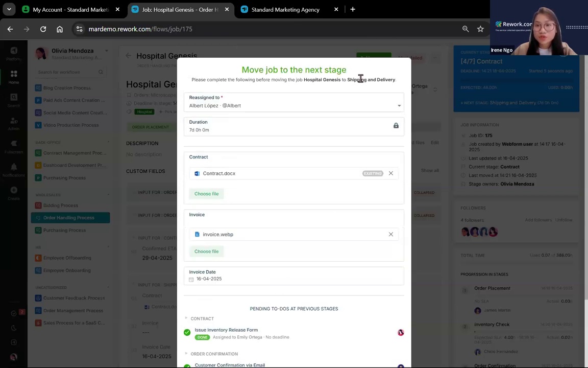
Task: Reload the page with the refresh icon
Action: coord(43,29)
